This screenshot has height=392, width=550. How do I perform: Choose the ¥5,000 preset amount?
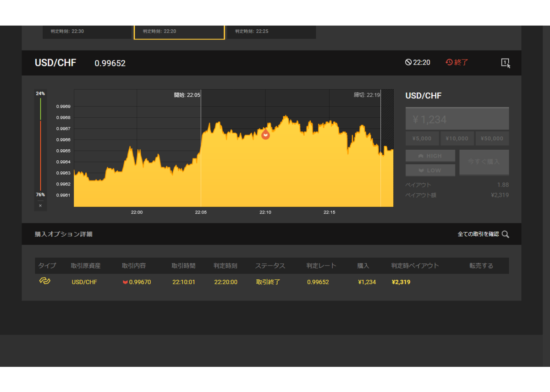[x=422, y=138]
